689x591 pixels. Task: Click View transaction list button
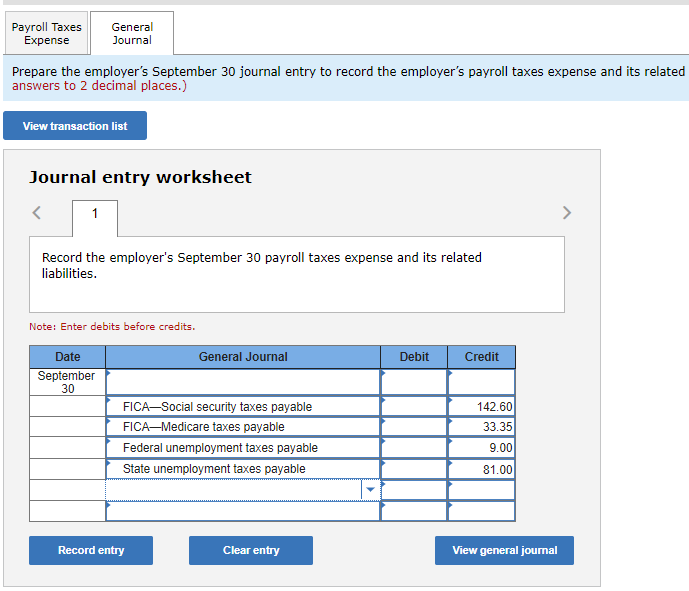click(75, 126)
